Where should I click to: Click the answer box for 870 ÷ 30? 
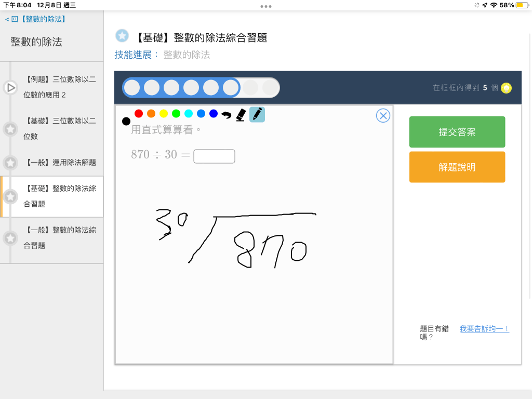point(214,156)
